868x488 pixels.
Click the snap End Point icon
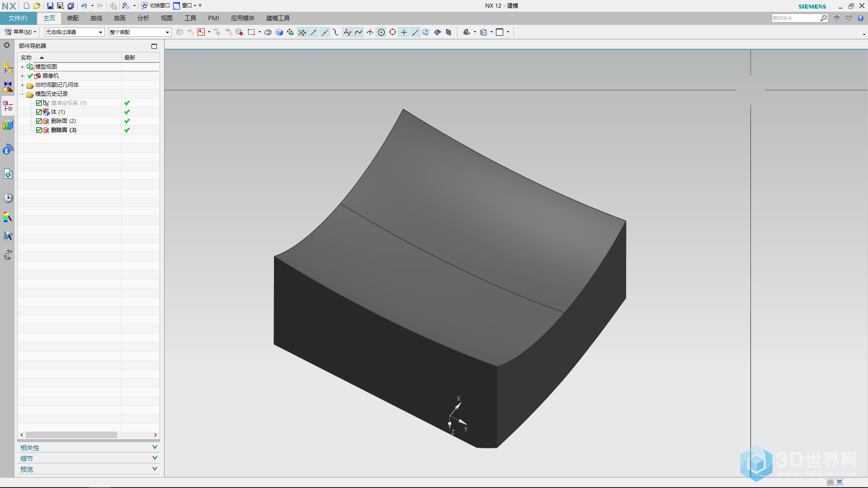pos(314,32)
